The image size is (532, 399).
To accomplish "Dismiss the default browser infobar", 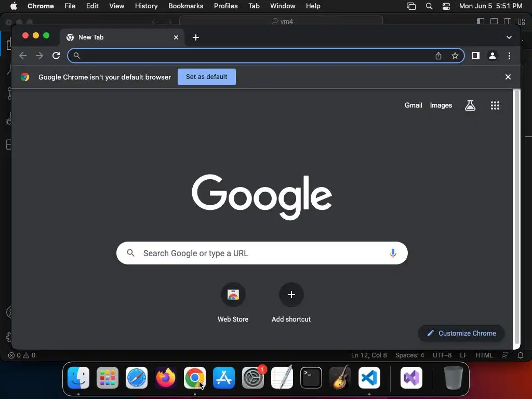I will [508, 77].
